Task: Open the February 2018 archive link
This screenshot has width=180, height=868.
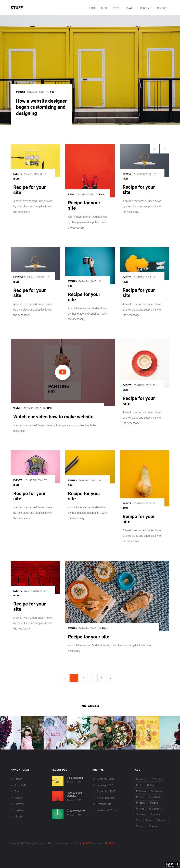Action: [x=105, y=779]
